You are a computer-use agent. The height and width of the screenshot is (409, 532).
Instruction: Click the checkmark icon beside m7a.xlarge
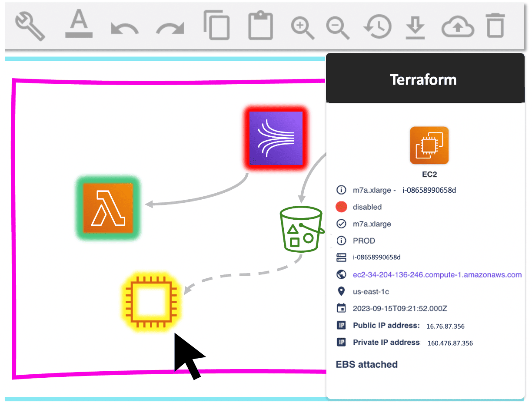pyautogui.click(x=342, y=224)
